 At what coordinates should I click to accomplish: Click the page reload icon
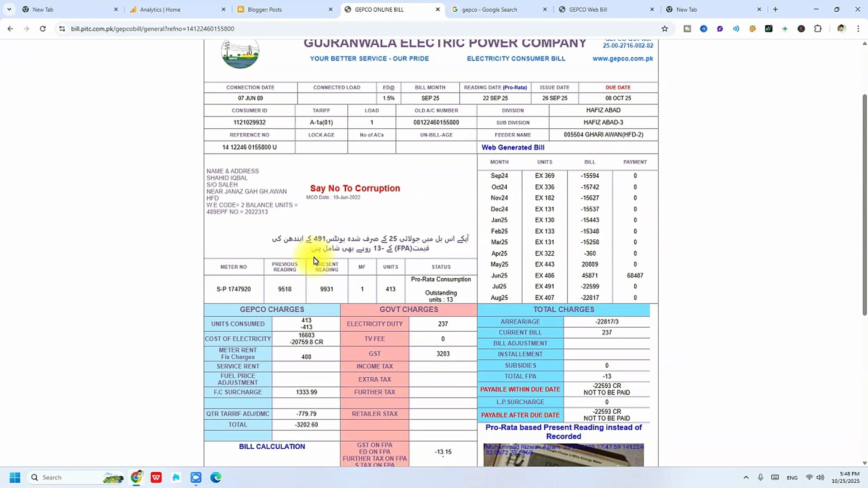pos(43,28)
